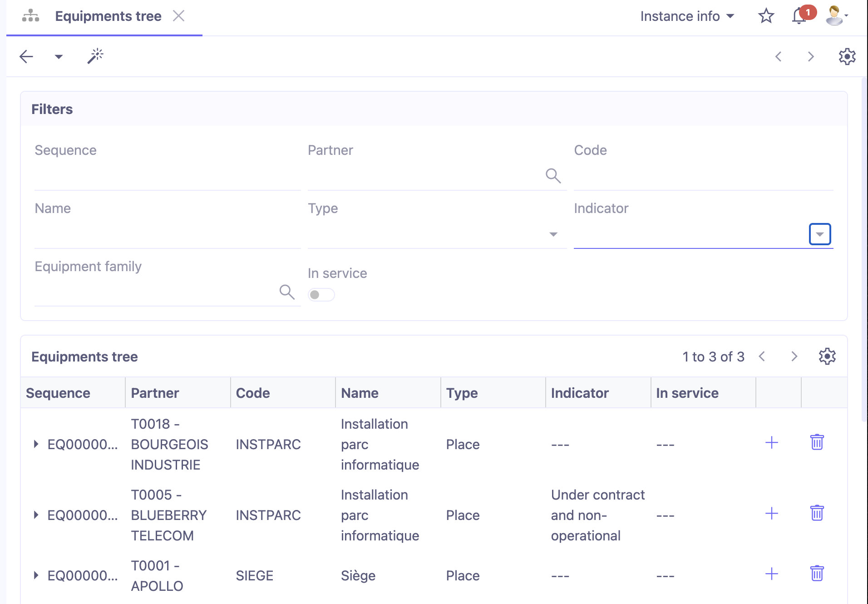Screen dimensions: 868x604
Task: Star this screen as favorite
Action: pyautogui.click(x=766, y=16)
